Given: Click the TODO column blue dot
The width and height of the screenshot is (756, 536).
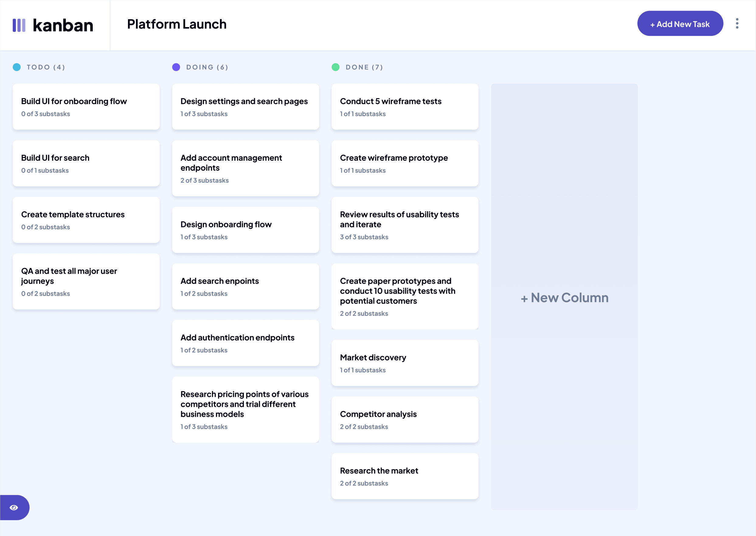Looking at the screenshot, I should click(x=16, y=67).
